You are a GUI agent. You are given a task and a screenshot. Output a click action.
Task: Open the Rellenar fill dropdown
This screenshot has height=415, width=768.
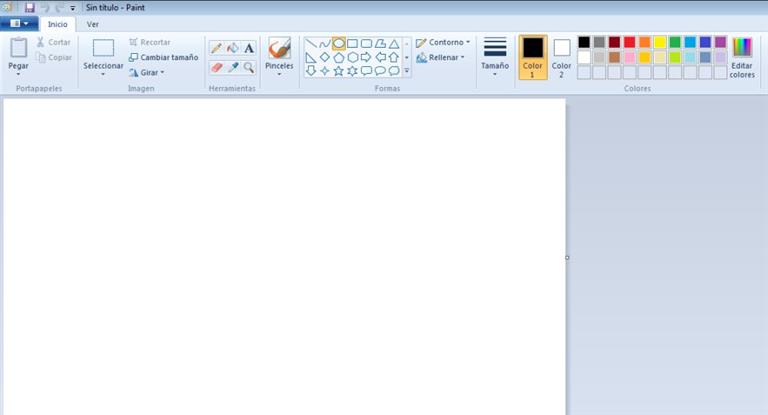point(440,57)
